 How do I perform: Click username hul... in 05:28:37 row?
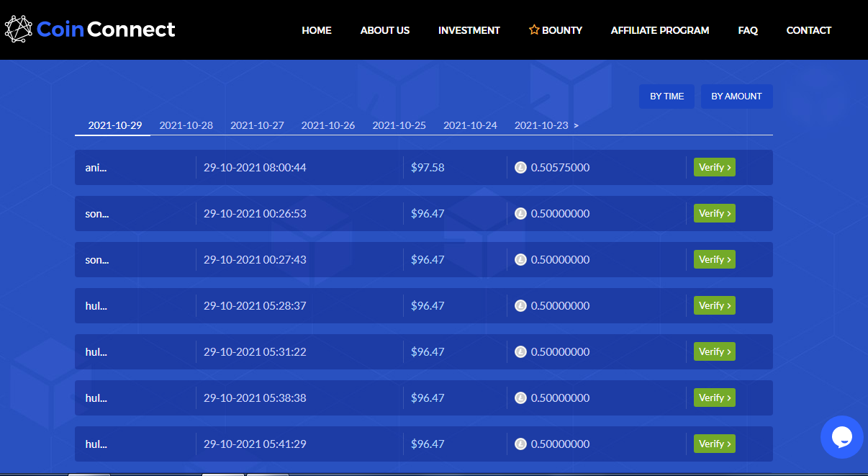click(x=96, y=306)
